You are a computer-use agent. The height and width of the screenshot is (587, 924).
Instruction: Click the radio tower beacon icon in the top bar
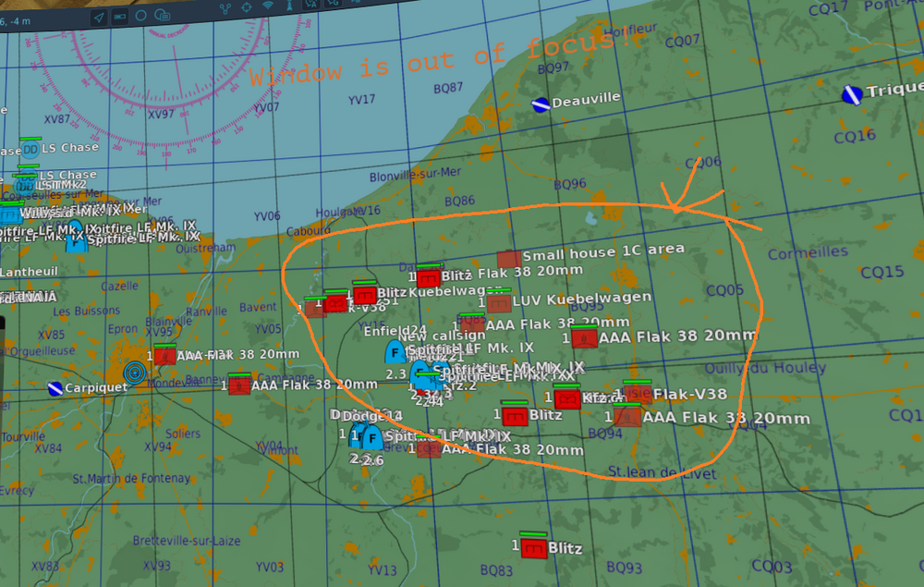[x=289, y=5]
